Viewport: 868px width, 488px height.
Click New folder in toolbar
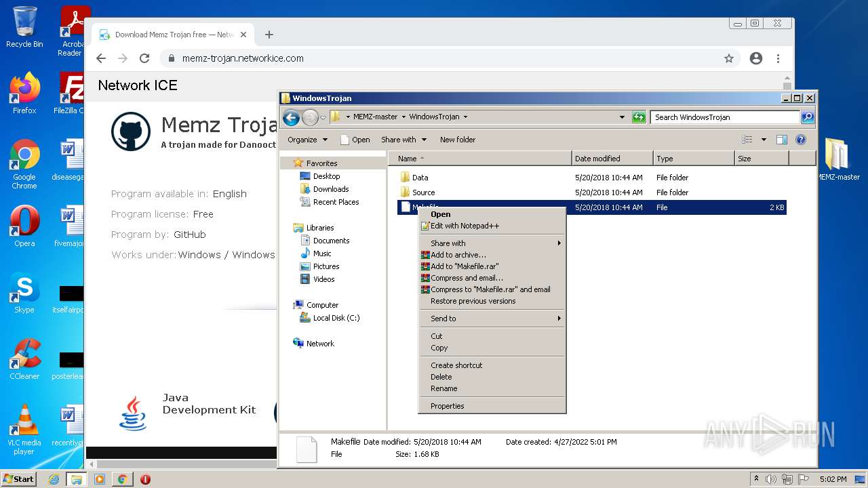point(458,140)
